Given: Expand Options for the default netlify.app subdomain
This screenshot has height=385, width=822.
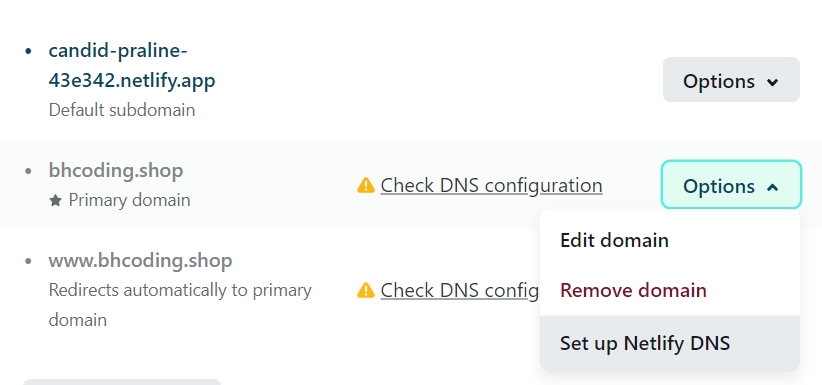Looking at the screenshot, I should point(731,80).
